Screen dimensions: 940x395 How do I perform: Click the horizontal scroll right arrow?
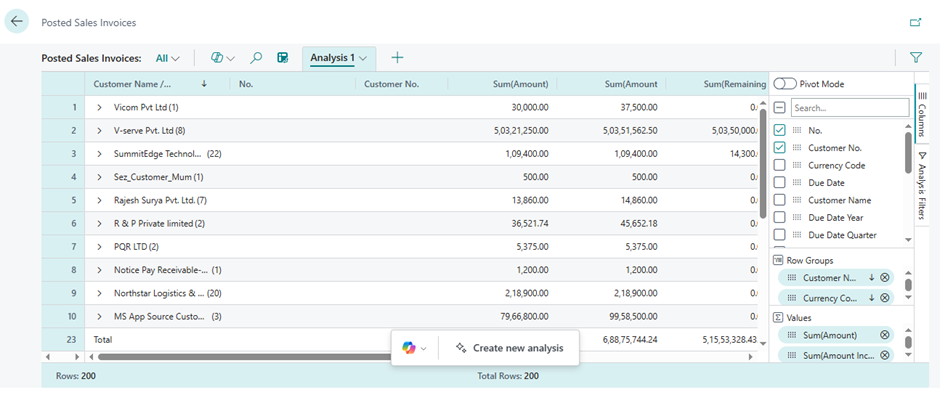[x=751, y=357]
